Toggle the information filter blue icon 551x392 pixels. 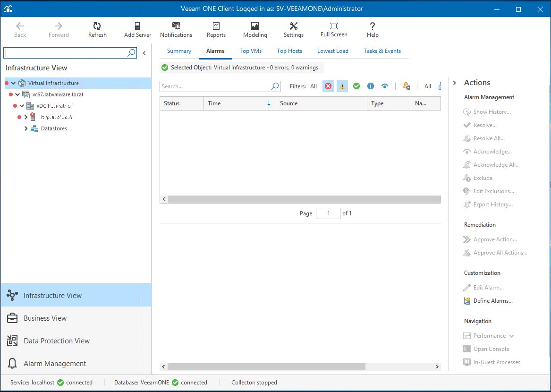[370, 86]
